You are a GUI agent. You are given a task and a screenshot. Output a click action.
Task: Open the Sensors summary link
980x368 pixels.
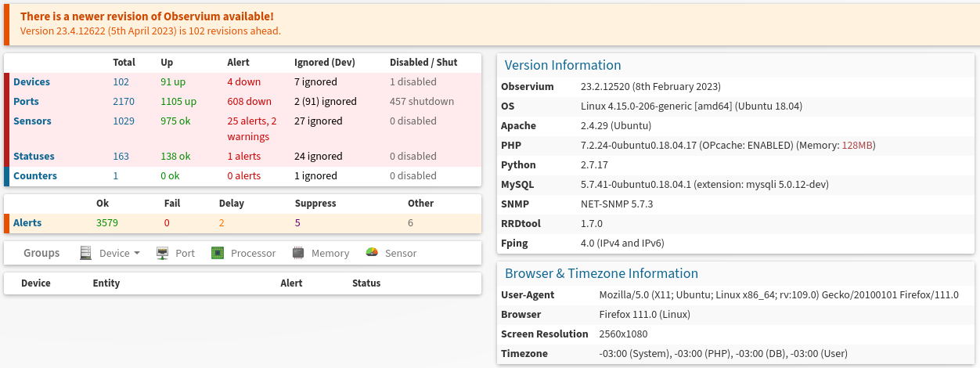pyautogui.click(x=32, y=121)
